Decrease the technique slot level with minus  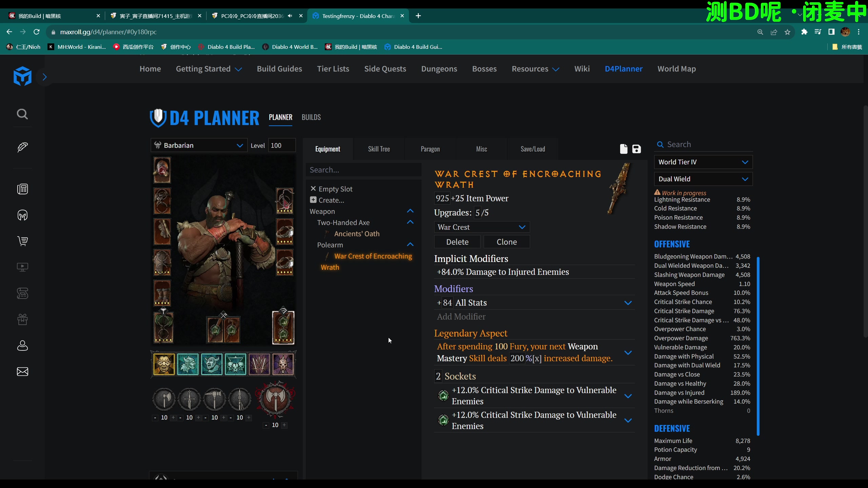(266, 425)
